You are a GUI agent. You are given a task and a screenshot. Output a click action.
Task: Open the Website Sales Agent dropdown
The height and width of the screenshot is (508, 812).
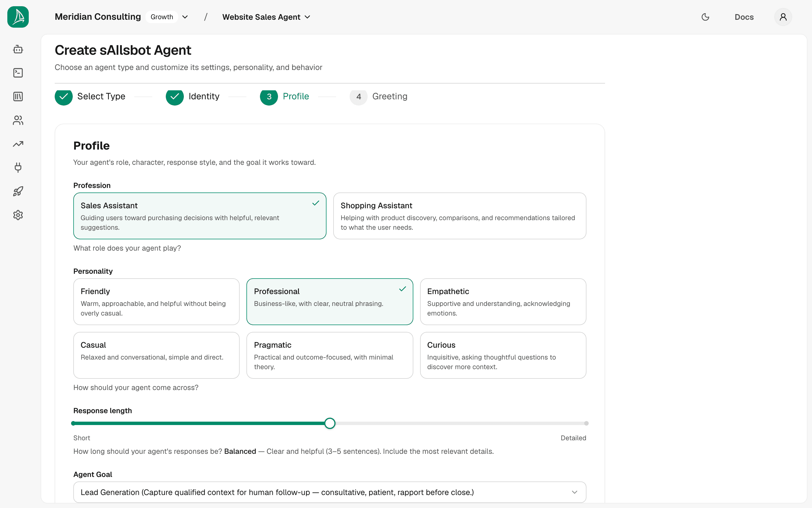(x=266, y=17)
